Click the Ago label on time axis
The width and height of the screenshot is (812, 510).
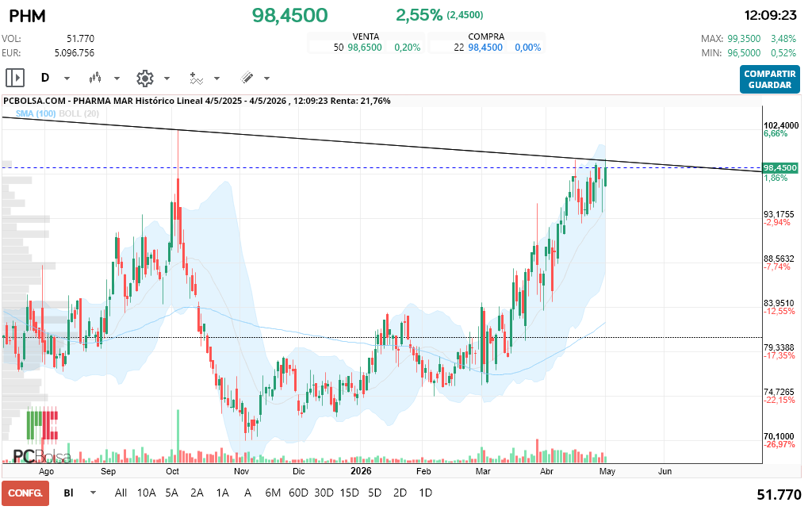[x=46, y=471]
